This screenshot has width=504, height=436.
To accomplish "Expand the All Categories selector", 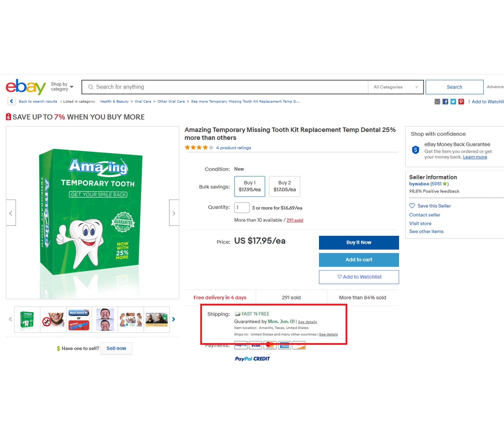I will (x=396, y=87).
